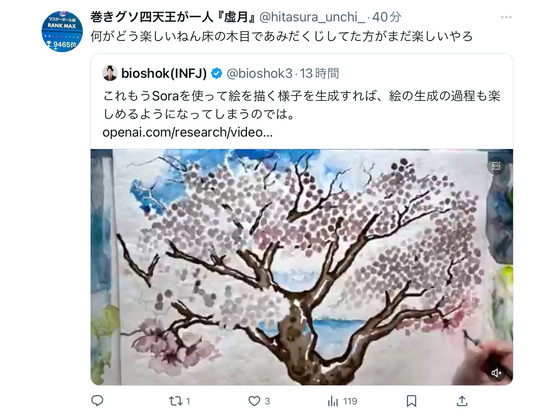Click the bioshok(INFJ) display name
The image size is (550, 420).
pos(164,73)
